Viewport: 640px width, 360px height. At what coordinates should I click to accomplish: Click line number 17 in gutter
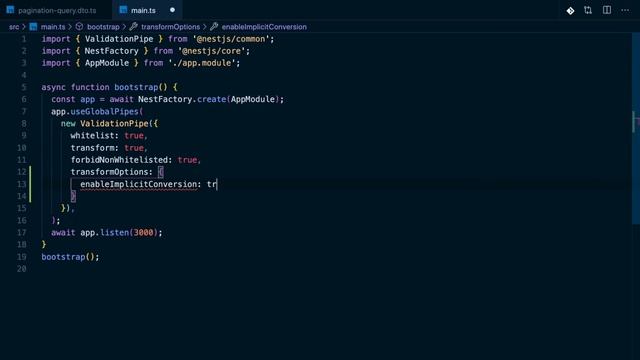point(22,233)
